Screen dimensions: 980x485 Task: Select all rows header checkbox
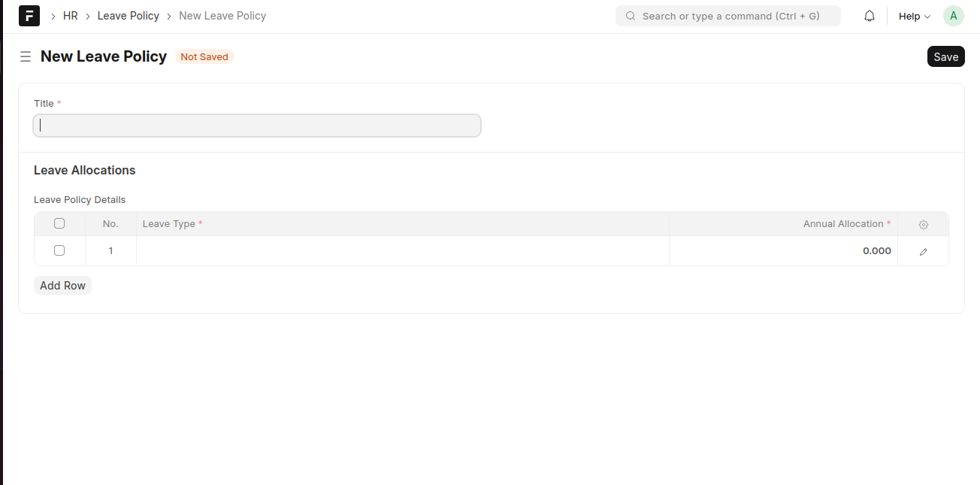[59, 223]
